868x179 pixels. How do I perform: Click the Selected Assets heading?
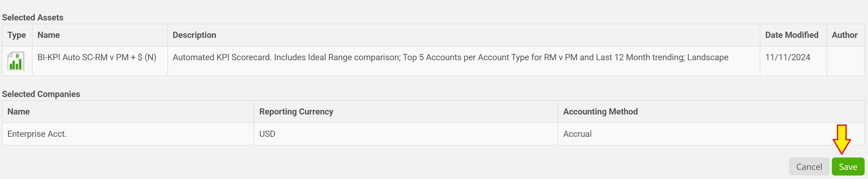tap(33, 17)
